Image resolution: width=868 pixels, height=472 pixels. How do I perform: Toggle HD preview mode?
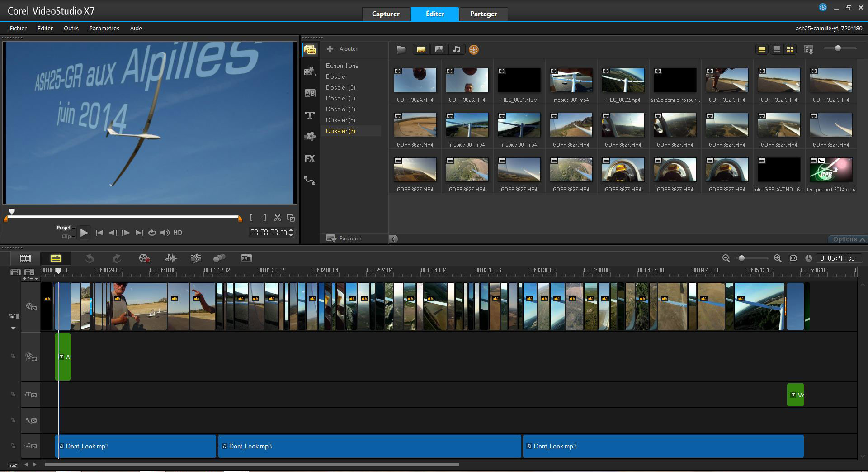point(178,233)
